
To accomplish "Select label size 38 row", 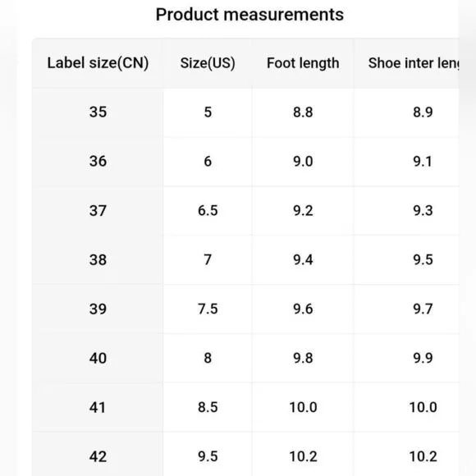I will pyautogui.click(x=245, y=259).
